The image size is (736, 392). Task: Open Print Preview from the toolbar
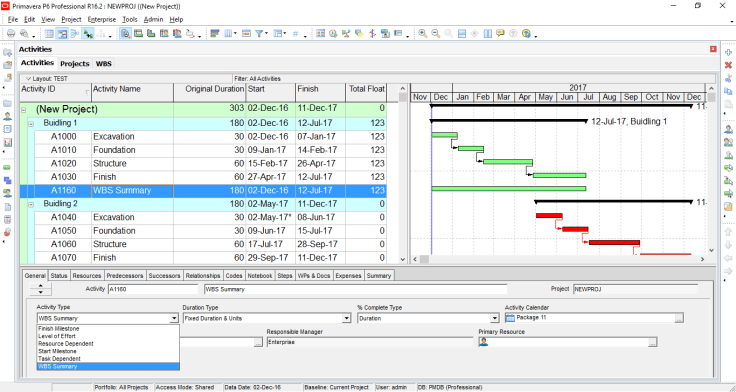pyautogui.click(x=24, y=33)
